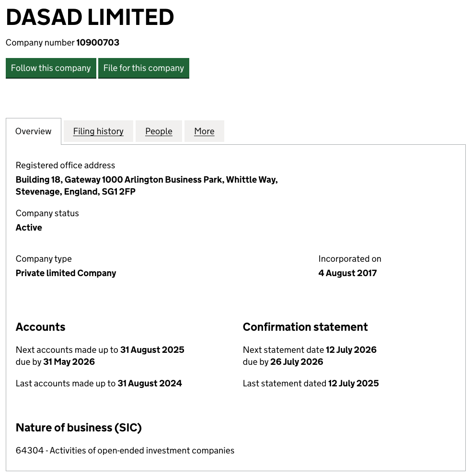Click the incorporation date 4 August 2017
472x476 pixels.
coord(347,273)
